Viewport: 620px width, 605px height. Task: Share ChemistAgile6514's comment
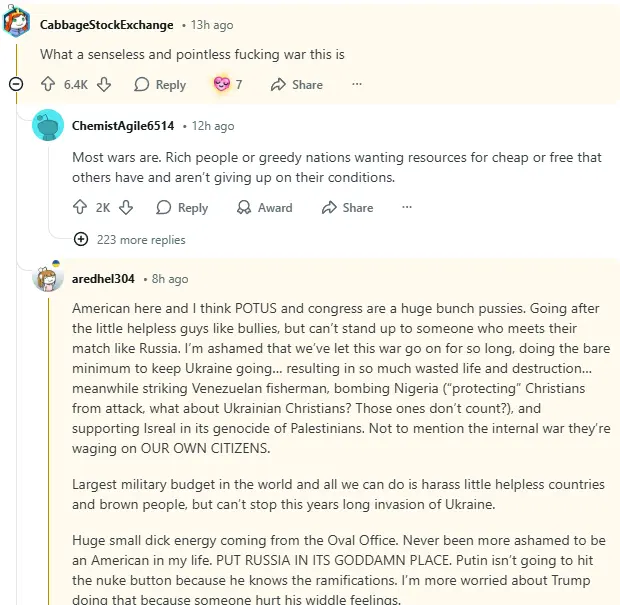[x=347, y=208]
